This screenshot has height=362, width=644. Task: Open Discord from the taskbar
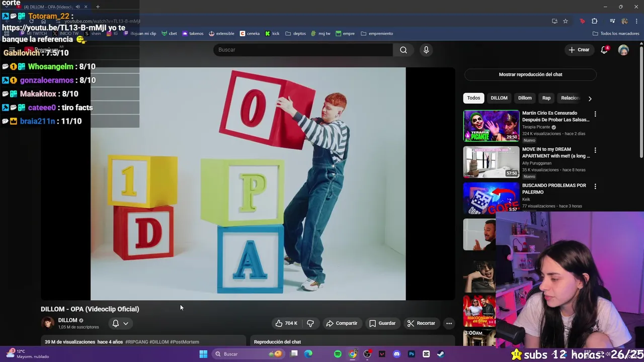tap(396, 354)
